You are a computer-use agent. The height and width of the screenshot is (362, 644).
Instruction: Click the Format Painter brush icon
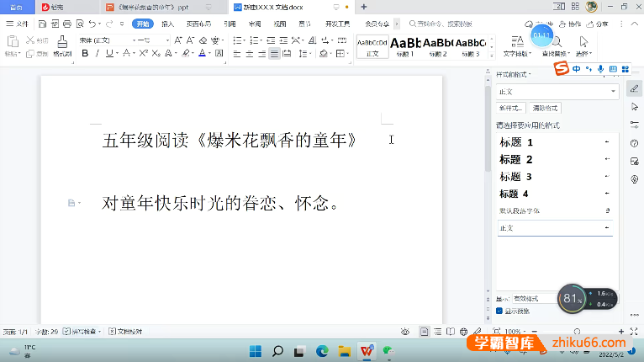click(62, 41)
